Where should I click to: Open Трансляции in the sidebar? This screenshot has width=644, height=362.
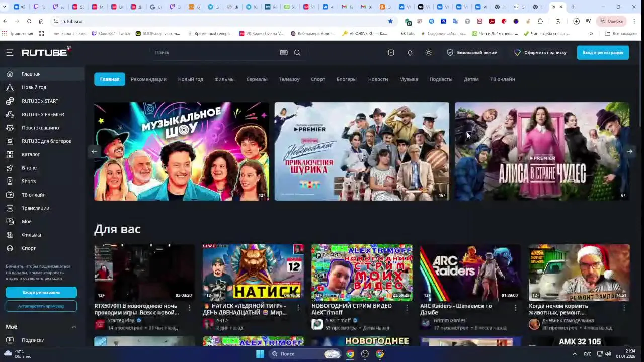pyautogui.click(x=42, y=208)
